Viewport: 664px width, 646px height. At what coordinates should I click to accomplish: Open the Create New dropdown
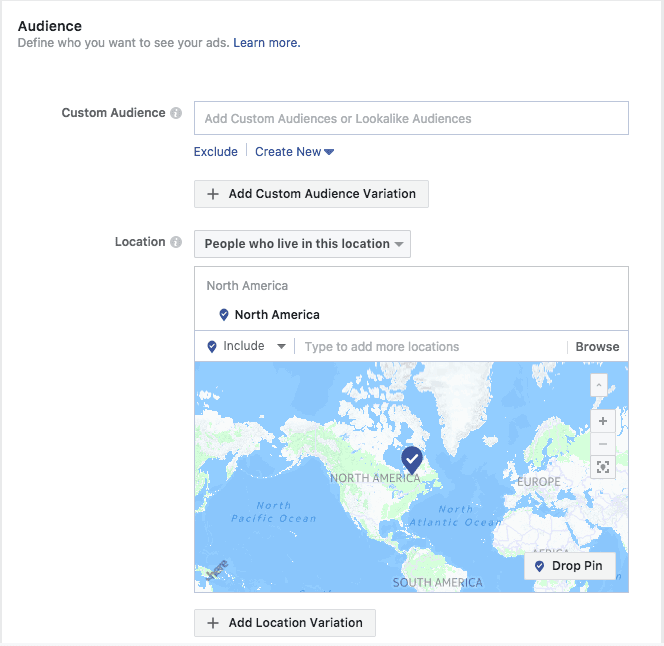[x=294, y=152]
